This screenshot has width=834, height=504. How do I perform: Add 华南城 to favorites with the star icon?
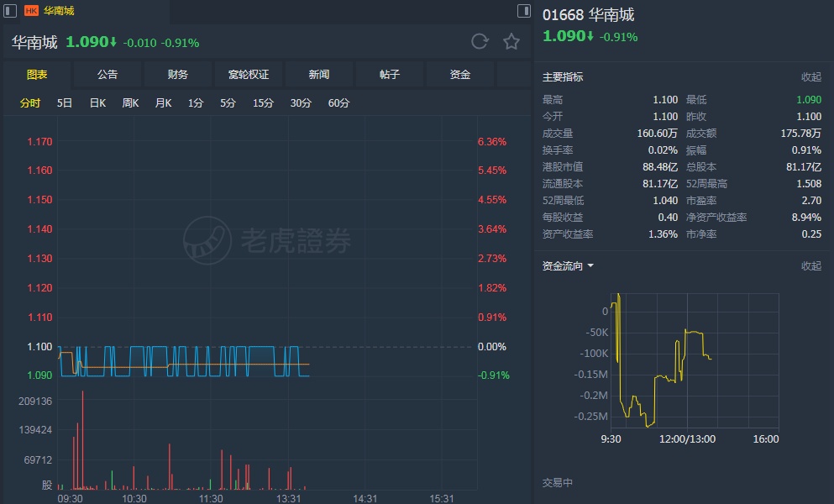coord(511,41)
